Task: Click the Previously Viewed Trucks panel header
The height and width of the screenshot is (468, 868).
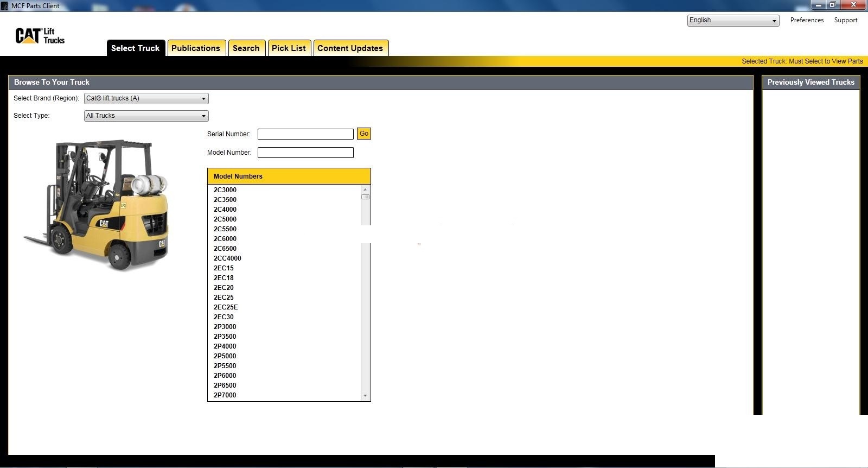Action: coord(811,83)
